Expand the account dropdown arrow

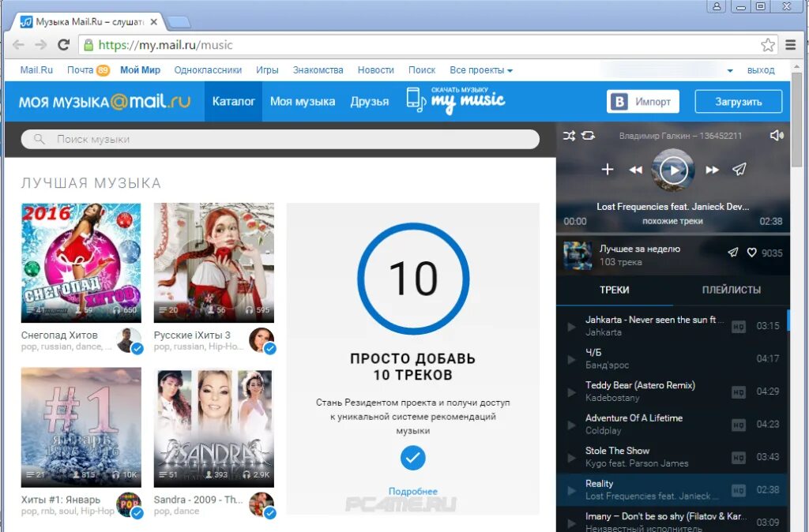tap(730, 70)
